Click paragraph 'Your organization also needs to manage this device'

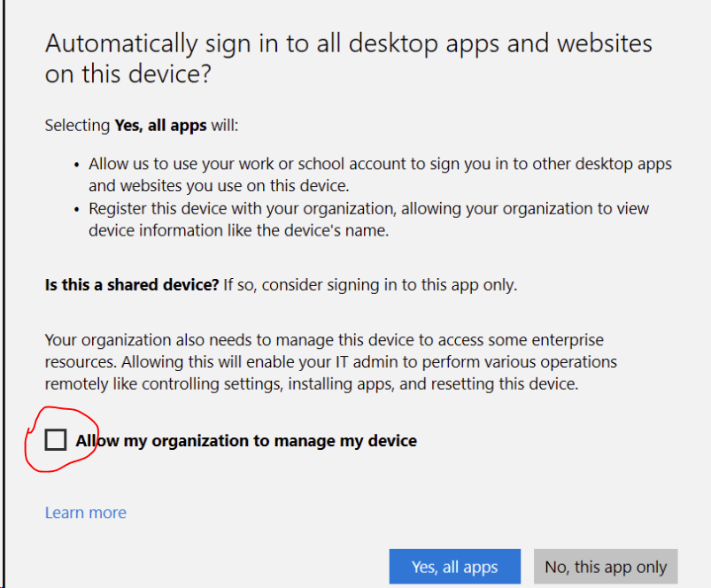tap(331, 362)
